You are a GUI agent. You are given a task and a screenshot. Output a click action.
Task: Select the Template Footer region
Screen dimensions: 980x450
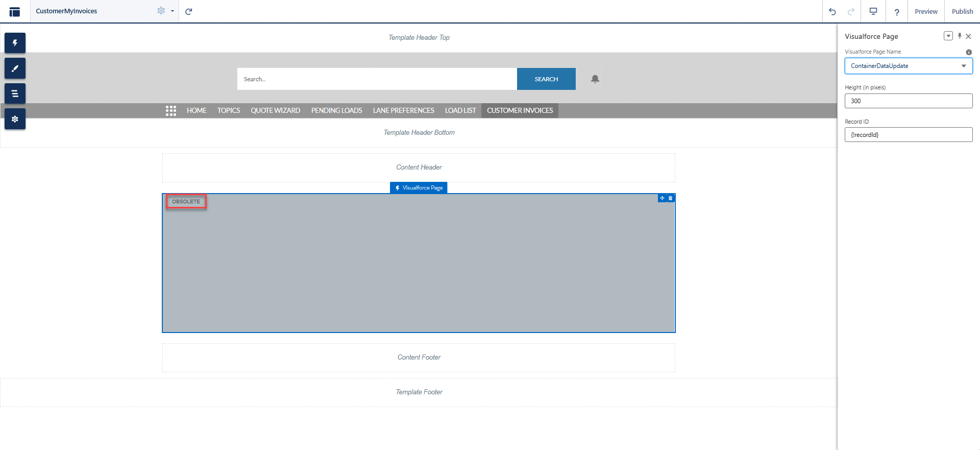pos(419,392)
